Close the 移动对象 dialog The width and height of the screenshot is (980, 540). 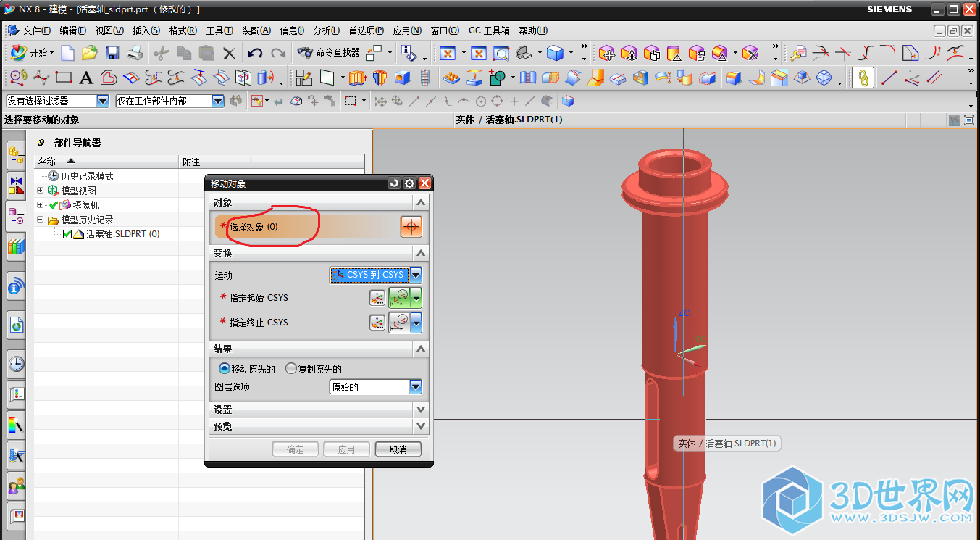click(425, 183)
